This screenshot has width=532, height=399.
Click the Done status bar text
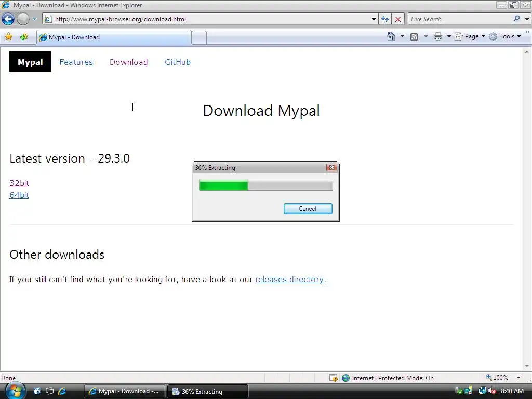pyautogui.click(x=8, y=378)
